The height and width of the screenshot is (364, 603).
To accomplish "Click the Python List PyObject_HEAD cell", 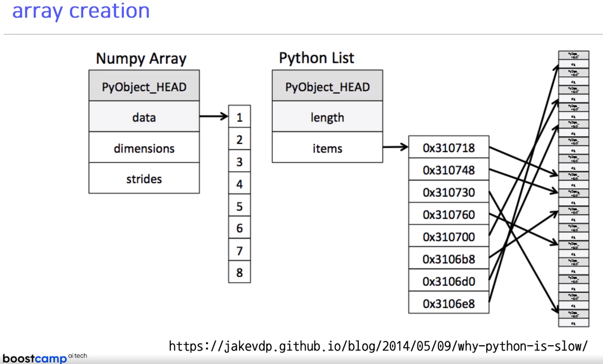I will point(327,86).
